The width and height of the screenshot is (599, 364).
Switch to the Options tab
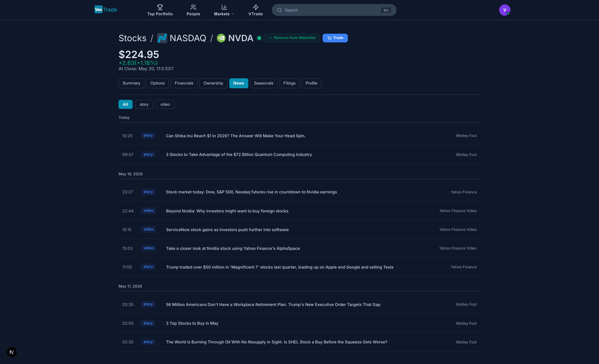click(x=157, y=83)
